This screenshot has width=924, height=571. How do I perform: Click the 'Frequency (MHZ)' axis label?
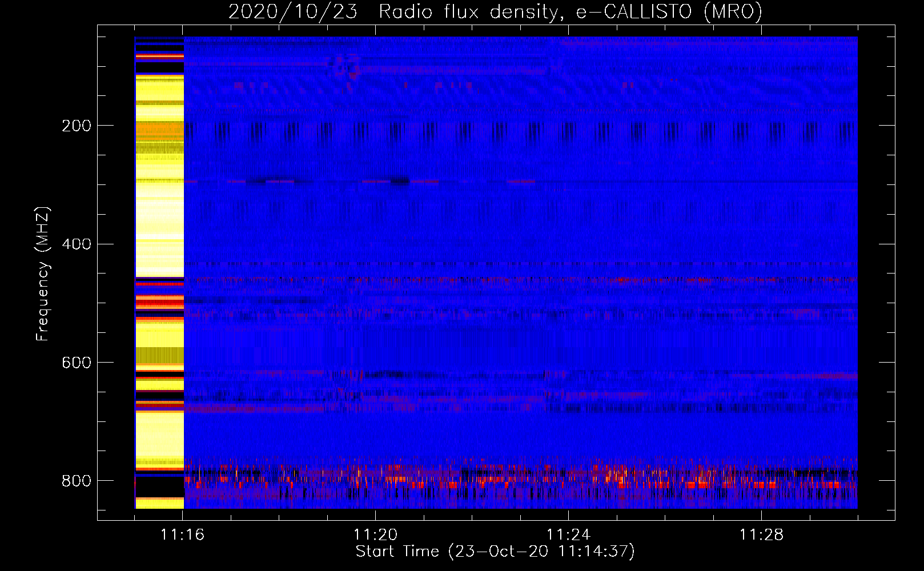[x=42, y=274]
